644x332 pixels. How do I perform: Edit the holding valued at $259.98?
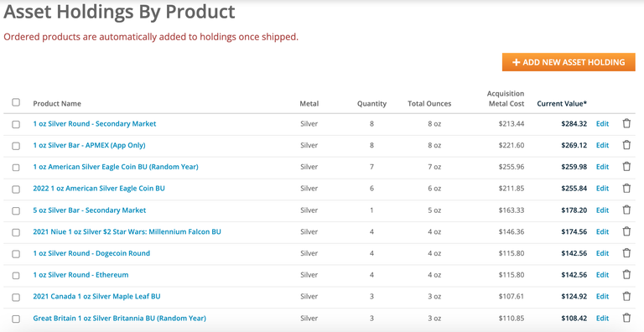click(602, 167)
